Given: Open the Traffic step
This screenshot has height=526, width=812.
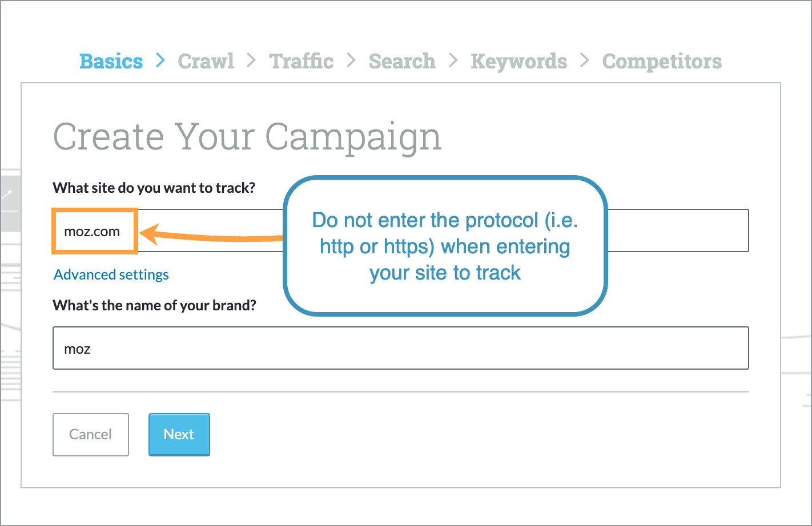Looking at the screenshot, I should click(x=301, y=61).
